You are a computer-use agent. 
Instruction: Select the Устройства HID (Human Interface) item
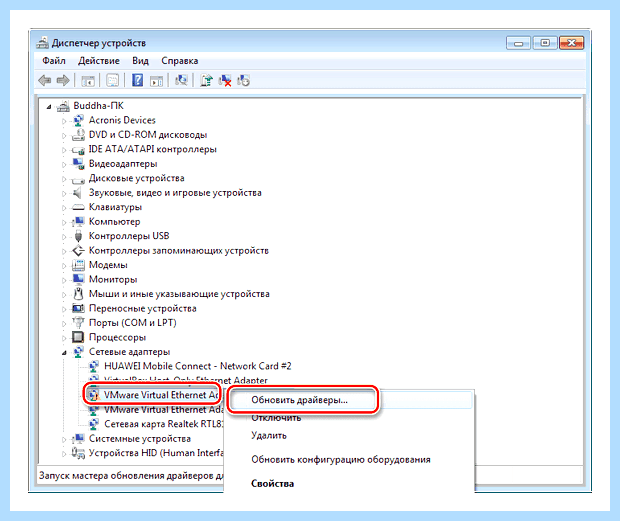156,453
